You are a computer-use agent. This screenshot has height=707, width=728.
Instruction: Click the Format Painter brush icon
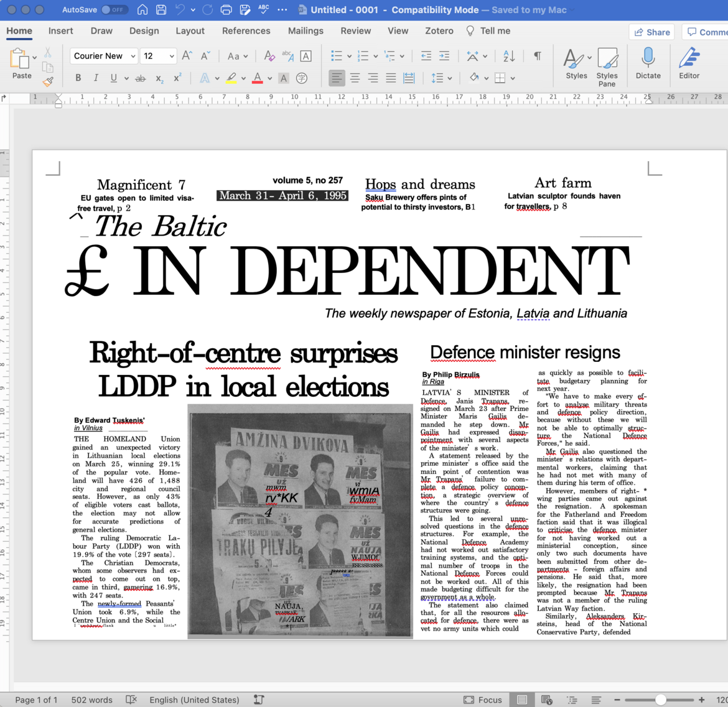click(x=48, y=81)
